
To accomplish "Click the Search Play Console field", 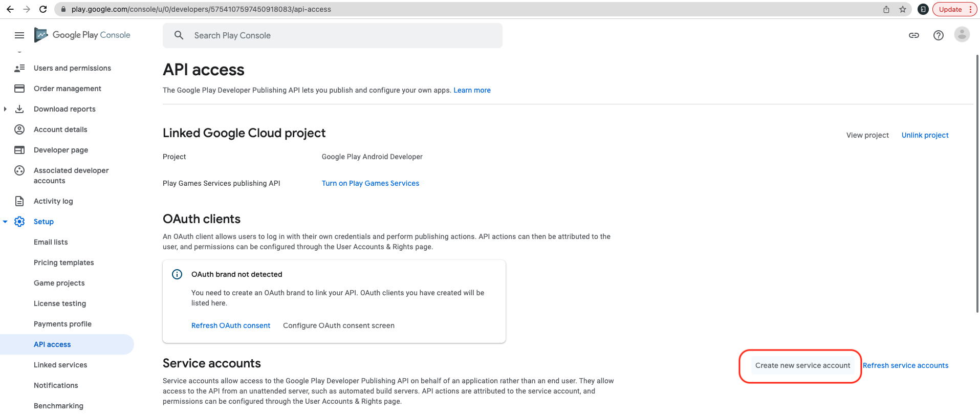I will tap(333, 35).
